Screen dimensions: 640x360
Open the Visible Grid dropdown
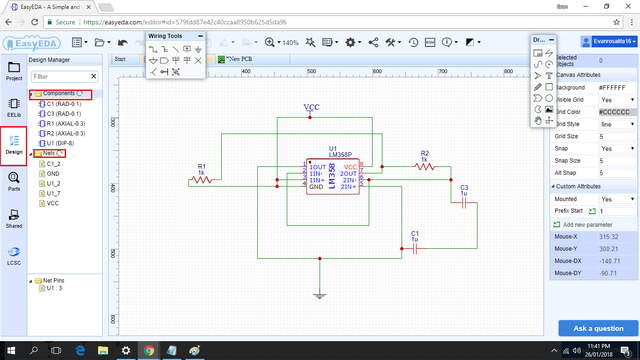point(617,100)
